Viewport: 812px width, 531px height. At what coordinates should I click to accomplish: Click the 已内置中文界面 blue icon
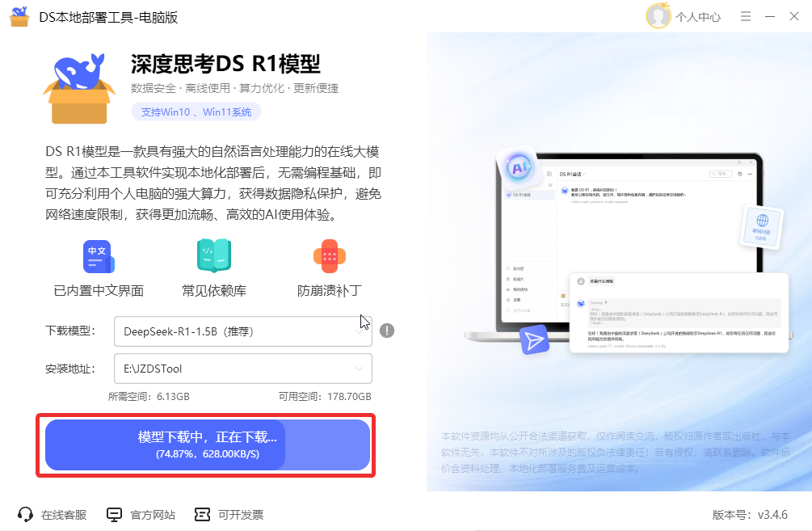99,256
